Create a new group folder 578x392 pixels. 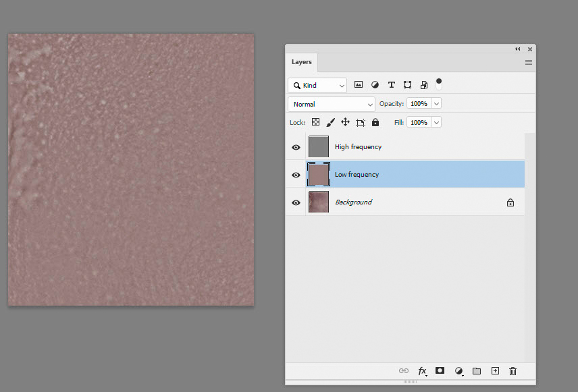point(477,371)
